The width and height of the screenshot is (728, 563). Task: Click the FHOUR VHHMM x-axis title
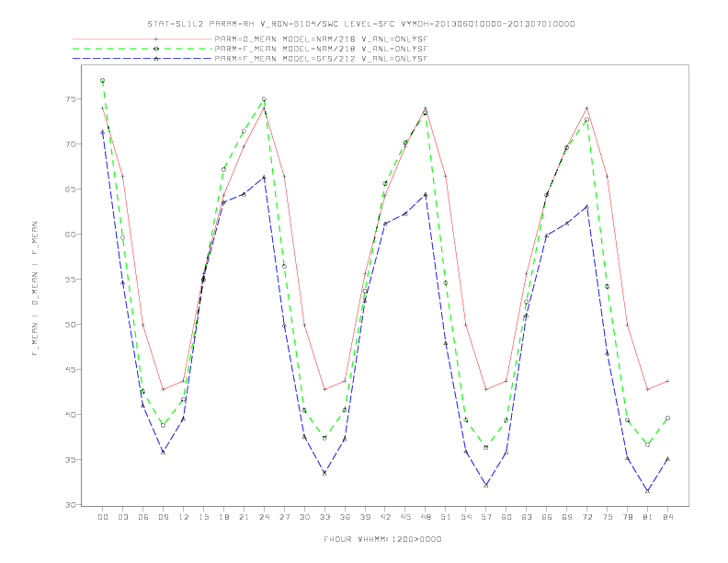[x=382, y=539]
